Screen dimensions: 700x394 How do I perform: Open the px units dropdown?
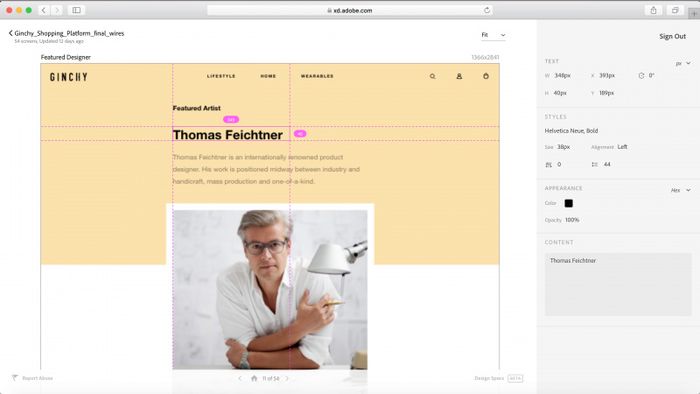pyautogui.click(x=683, y=63)
